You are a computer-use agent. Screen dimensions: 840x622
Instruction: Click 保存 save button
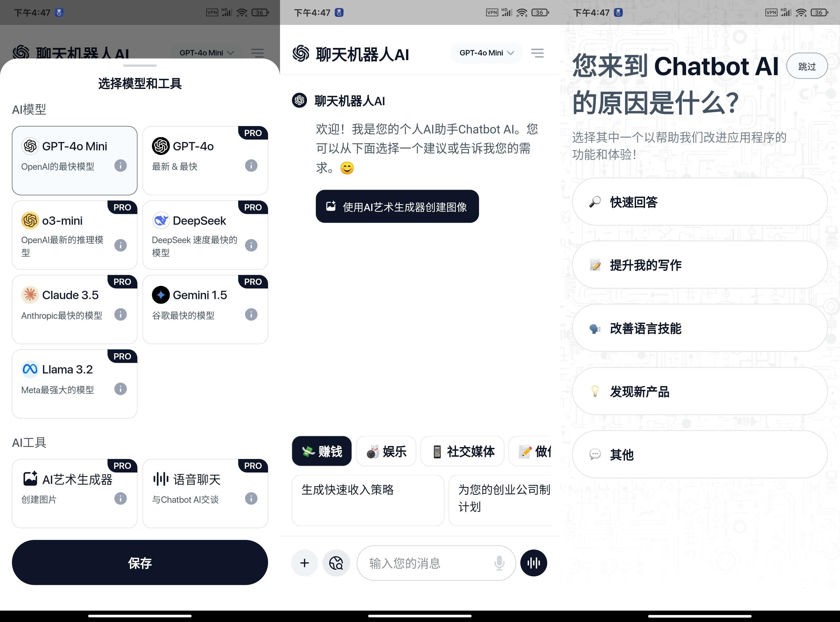(141, 560)
